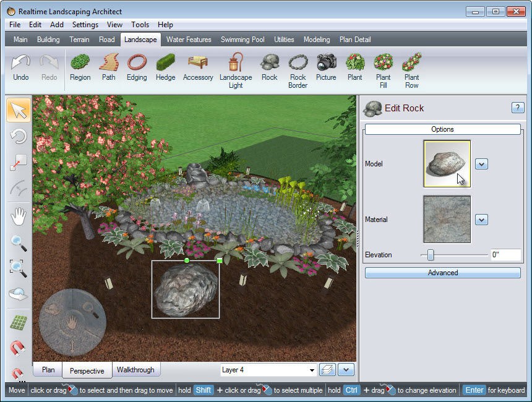Click the magnifier on navigation wheel
Screen dimensions: 532x402
click(x=90, y=310)
